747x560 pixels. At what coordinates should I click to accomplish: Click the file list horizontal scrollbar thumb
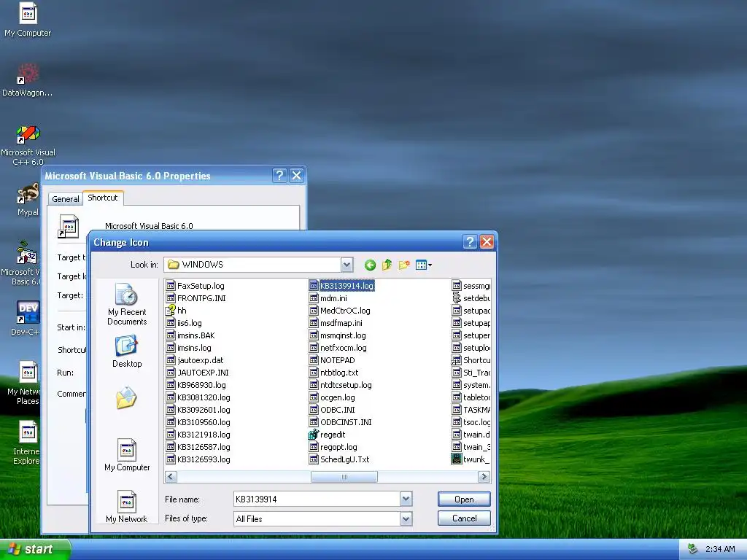point(344,477)
